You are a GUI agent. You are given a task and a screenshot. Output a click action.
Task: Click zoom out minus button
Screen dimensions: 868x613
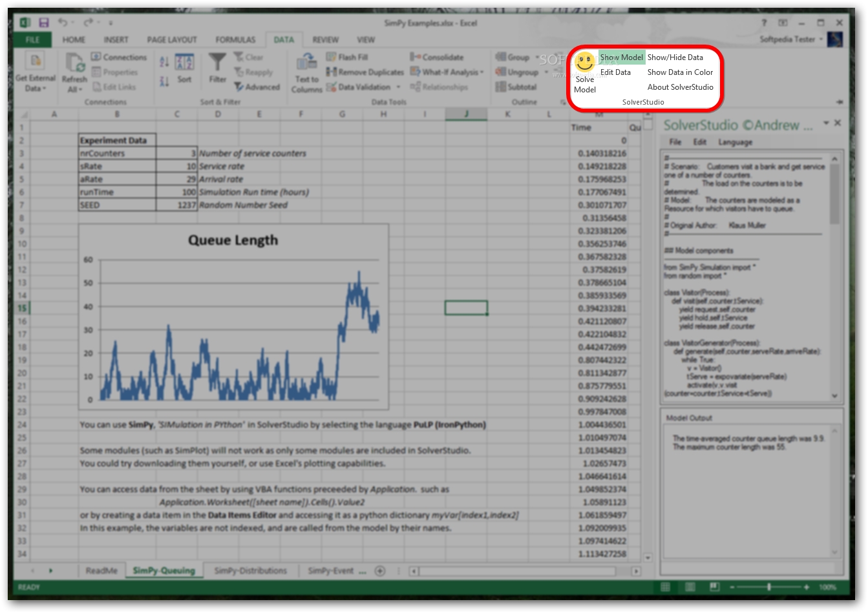point(732,587)
